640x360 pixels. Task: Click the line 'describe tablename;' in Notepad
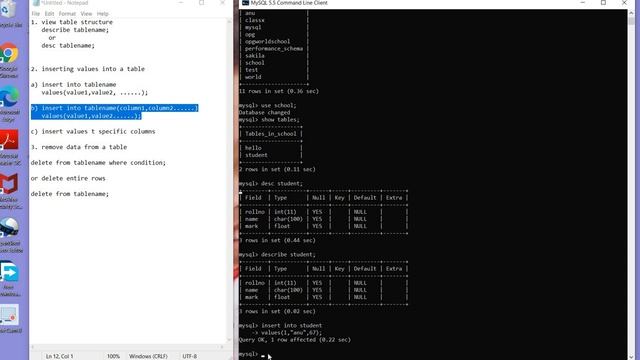[x=75, y=30]
